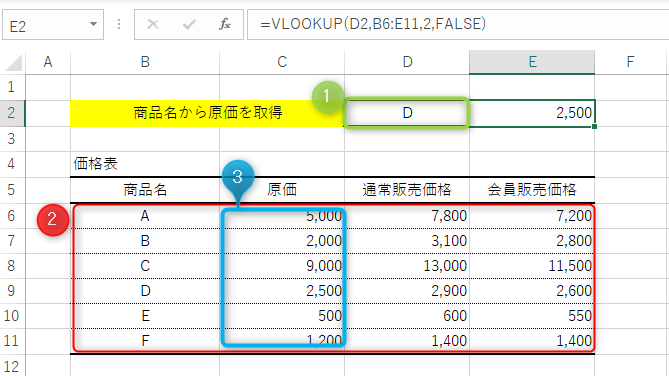Select column E header

[x=532, y=62]
